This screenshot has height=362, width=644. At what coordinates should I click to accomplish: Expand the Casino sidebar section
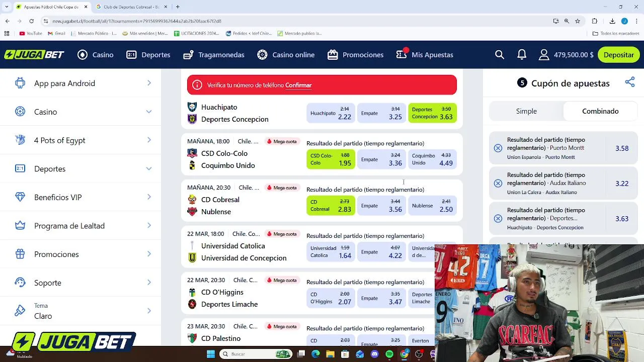coord(149,112)
